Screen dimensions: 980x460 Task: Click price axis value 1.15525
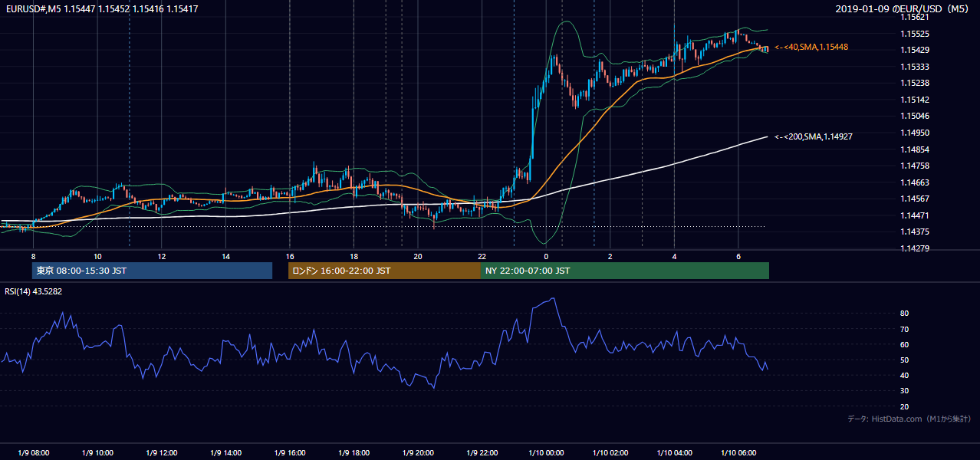pos(915,34)
